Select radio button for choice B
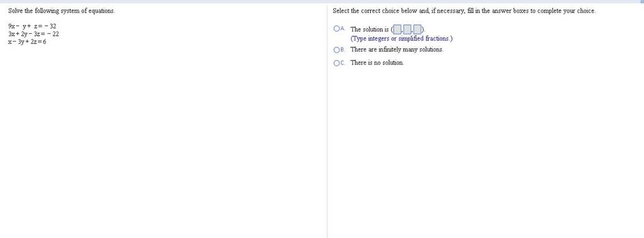This screenshot has width=644, height=238. (336, 50)
